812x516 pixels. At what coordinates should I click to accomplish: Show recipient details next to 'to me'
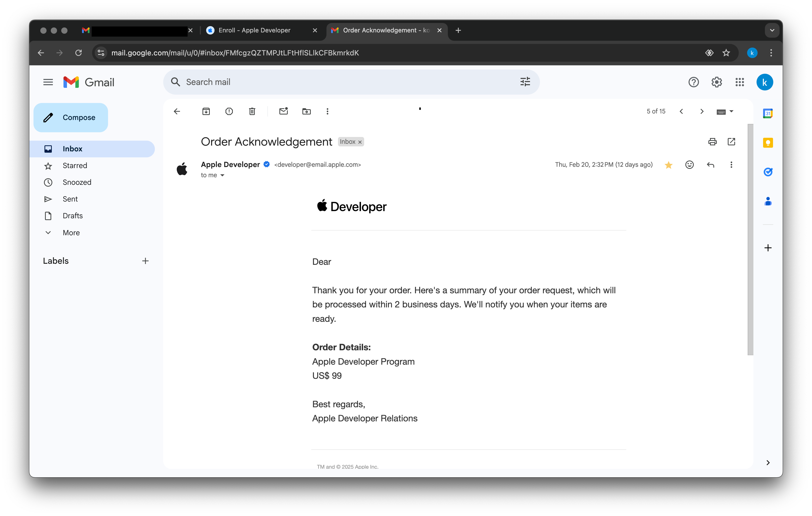click(222, 175)
